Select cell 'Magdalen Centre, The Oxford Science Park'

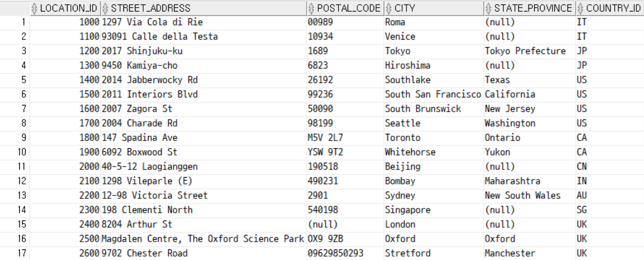[x=203, y=239]
